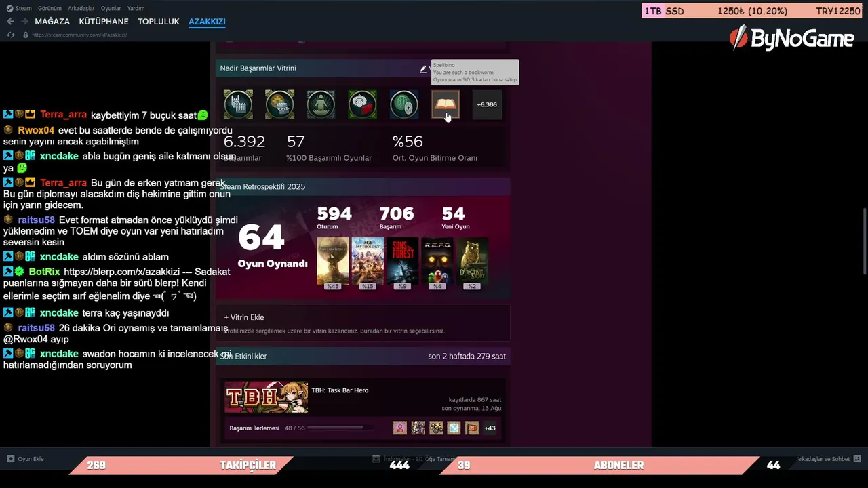Switch to the MAĞAZA tab
The image size is (868, 488).
click(52, 22)
